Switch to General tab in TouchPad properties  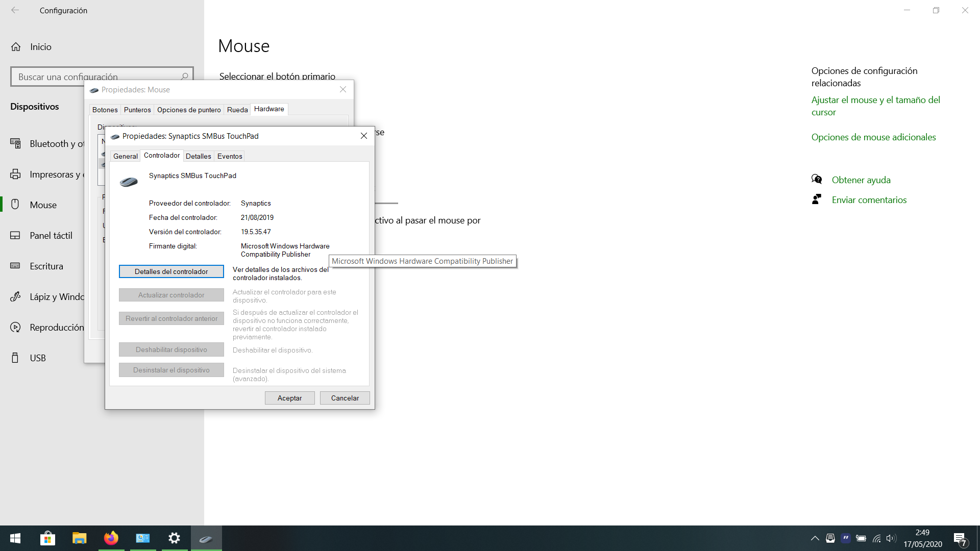126,156
